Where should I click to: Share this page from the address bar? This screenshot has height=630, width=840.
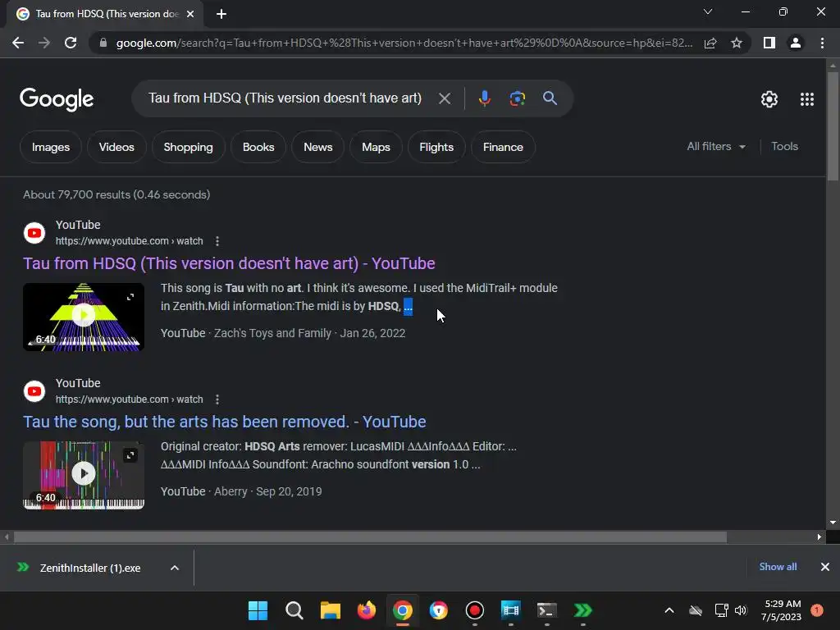point(710,43)
